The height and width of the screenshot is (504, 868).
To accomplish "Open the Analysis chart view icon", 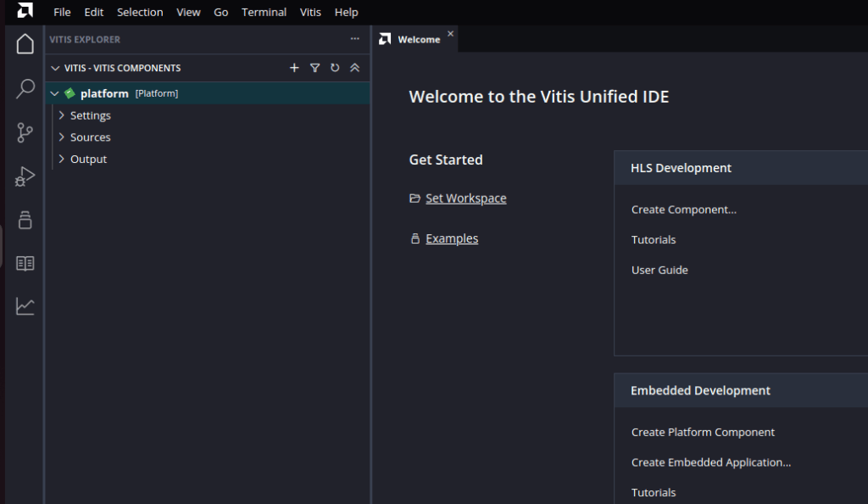I will [x=25, y=306].
